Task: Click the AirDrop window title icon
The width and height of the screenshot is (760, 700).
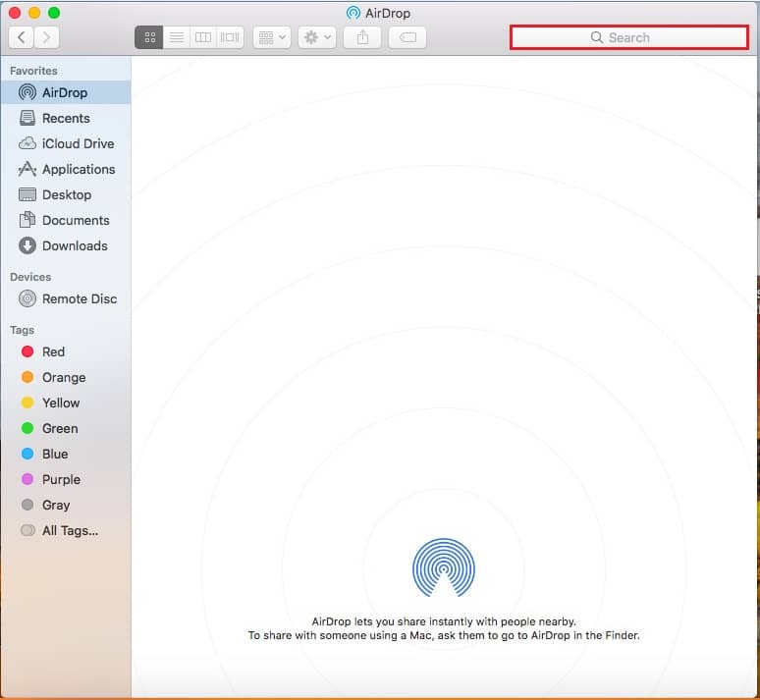Action: [353, 13]
